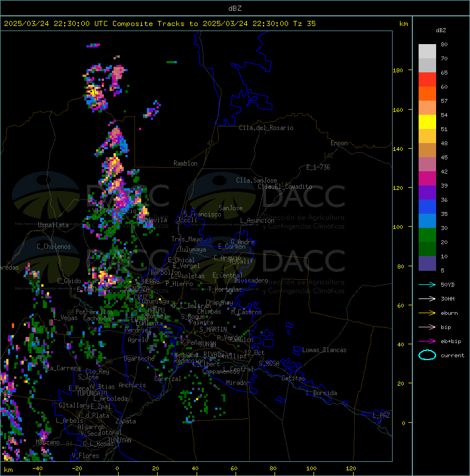The width and height of the screenshot is (470, 476).
Task: Click the 'TUPUNGATO' town label
Action: point(92,393)
